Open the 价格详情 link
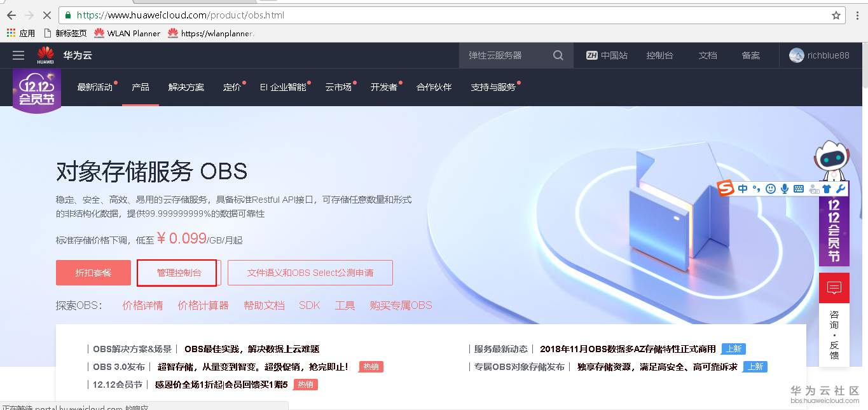The width and height of the screenshot is (868, 410). [x=142, y=306]
